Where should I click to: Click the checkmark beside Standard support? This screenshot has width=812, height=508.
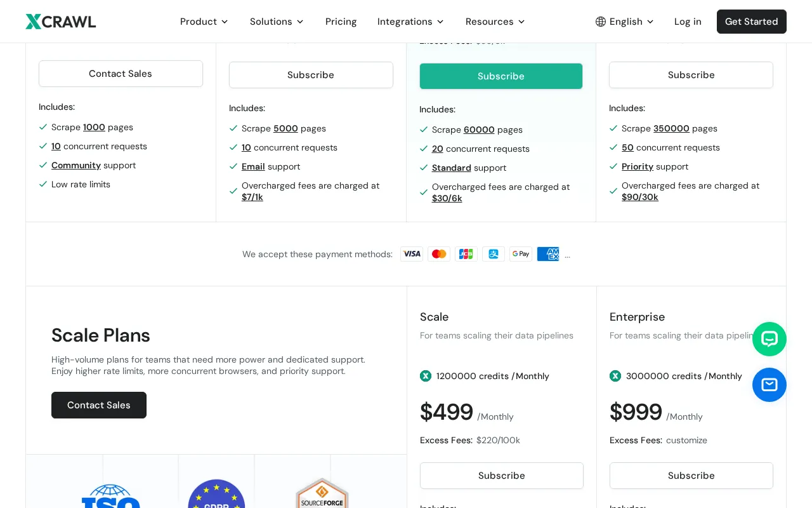tap(424, 168)
